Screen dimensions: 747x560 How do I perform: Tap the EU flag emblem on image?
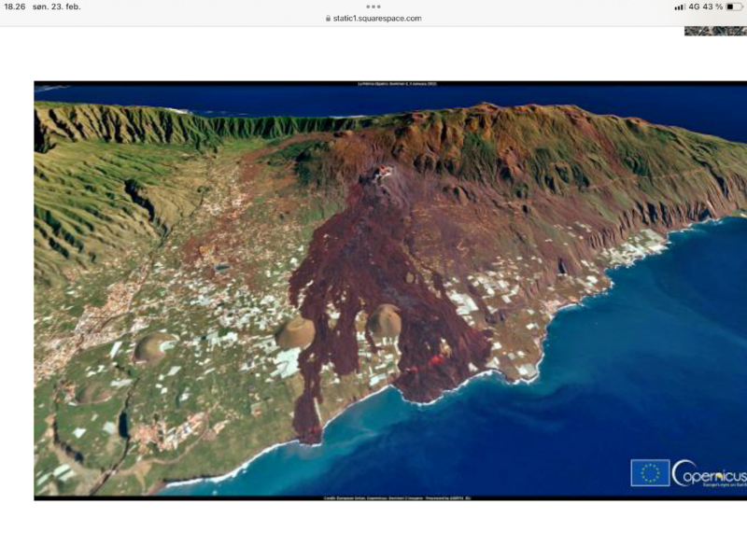point(650,472)
